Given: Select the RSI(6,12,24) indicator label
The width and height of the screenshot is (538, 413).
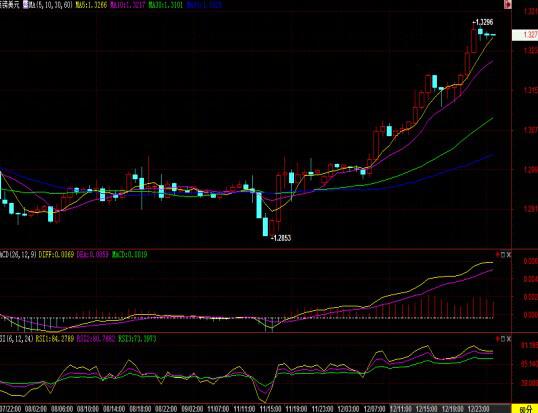Looking at the screenshot, I should [x=16, y=339].
